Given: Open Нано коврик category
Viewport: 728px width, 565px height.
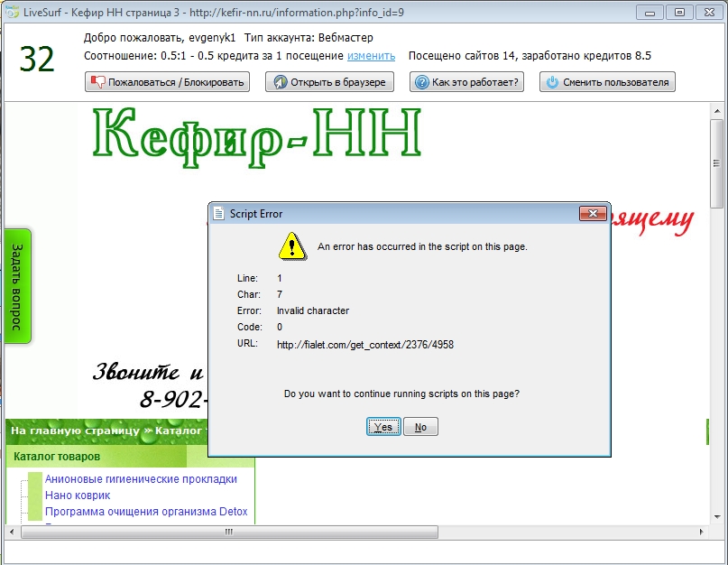Looking at the screenshot, I should [78, 496].
